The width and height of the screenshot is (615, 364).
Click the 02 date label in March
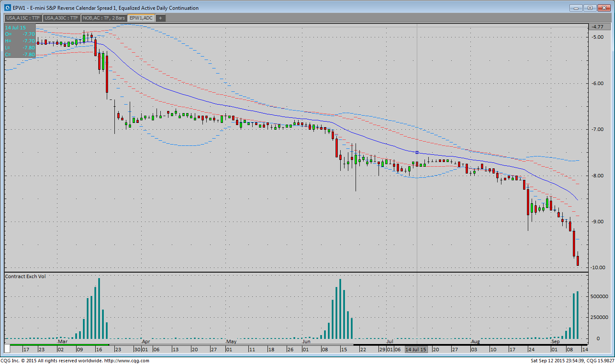point(61,350)
